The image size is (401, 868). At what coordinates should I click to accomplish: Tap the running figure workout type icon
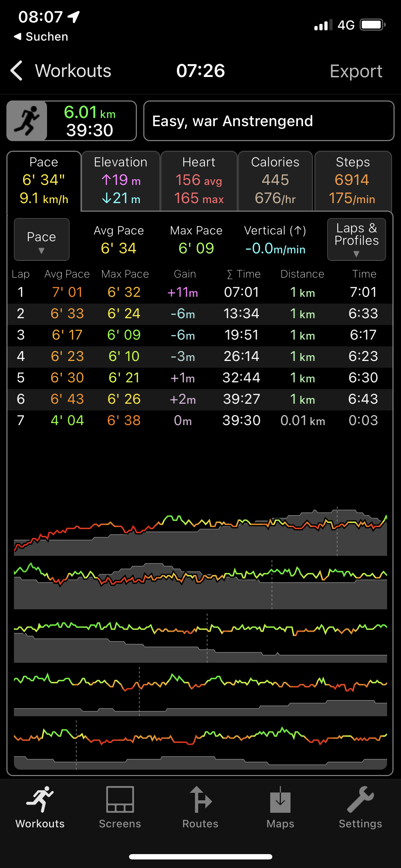point(27,121)
